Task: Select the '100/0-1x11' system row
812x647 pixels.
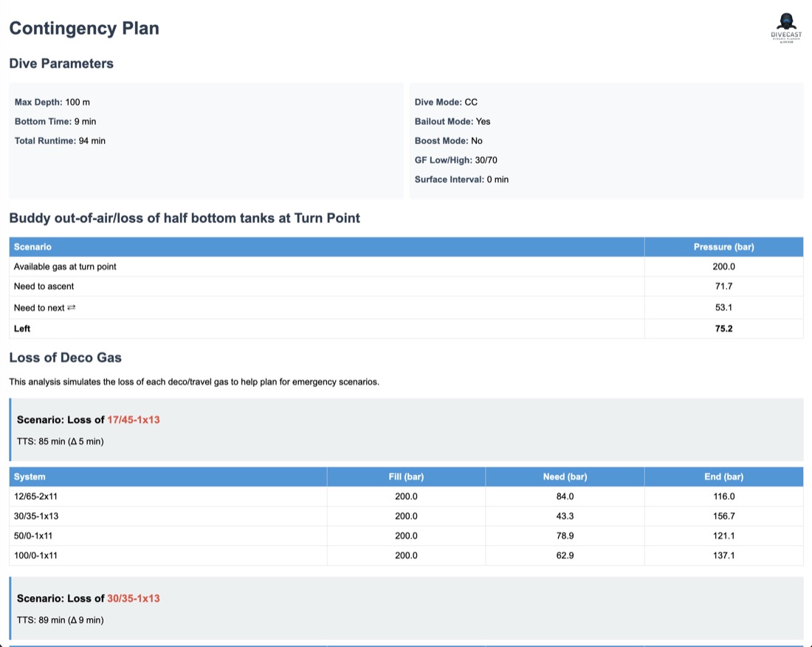Action: tap(406, 556)
